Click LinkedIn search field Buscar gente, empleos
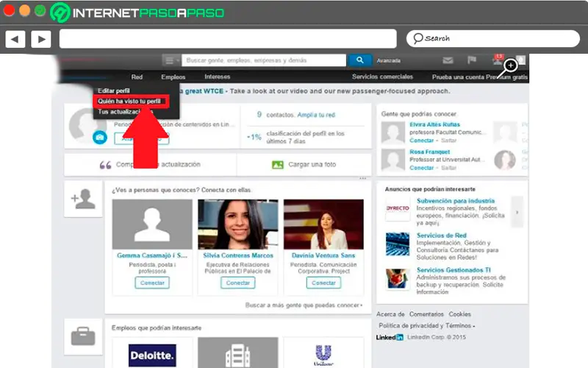Viewport: 588px width, 368px height. (264, 60)
